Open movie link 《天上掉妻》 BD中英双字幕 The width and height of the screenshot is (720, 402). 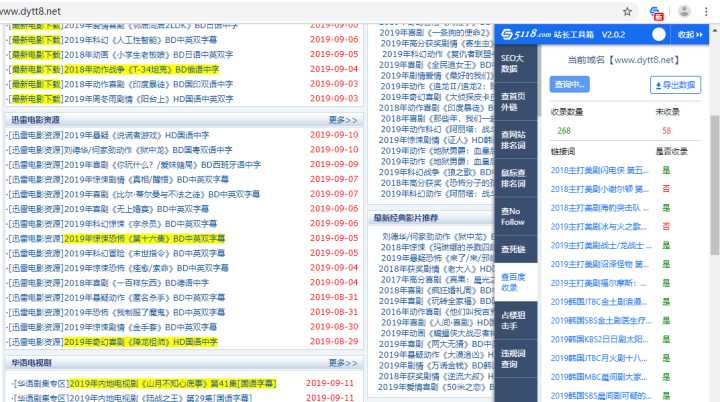click(136, 209)
